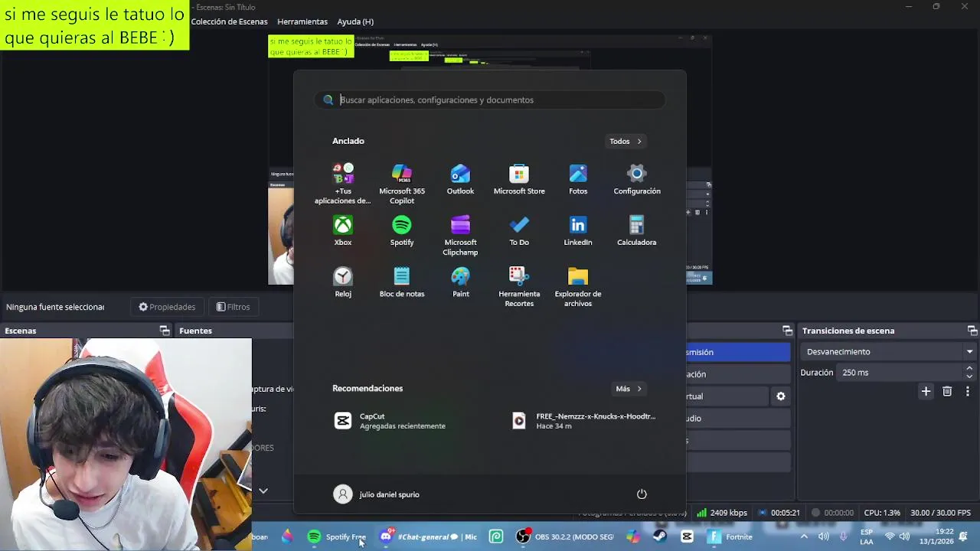Open Herramienta Recortes
Viewport: 980px width, 551px height.
519,287
